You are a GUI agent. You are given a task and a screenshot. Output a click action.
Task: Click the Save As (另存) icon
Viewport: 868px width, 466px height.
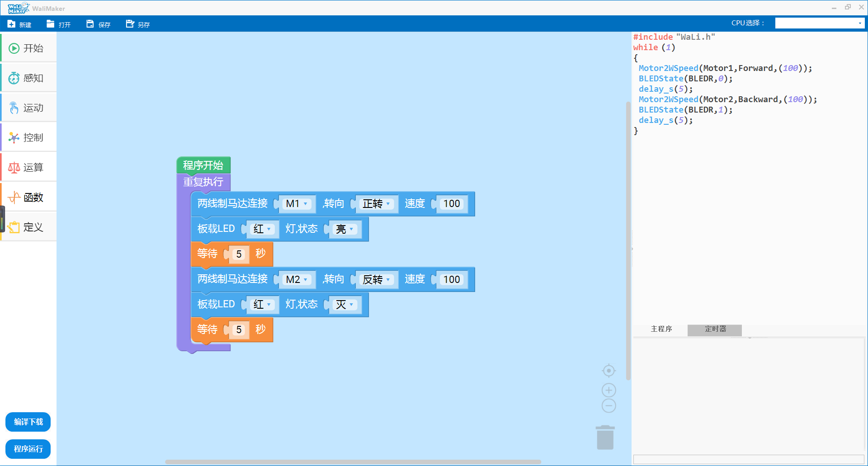130,24
